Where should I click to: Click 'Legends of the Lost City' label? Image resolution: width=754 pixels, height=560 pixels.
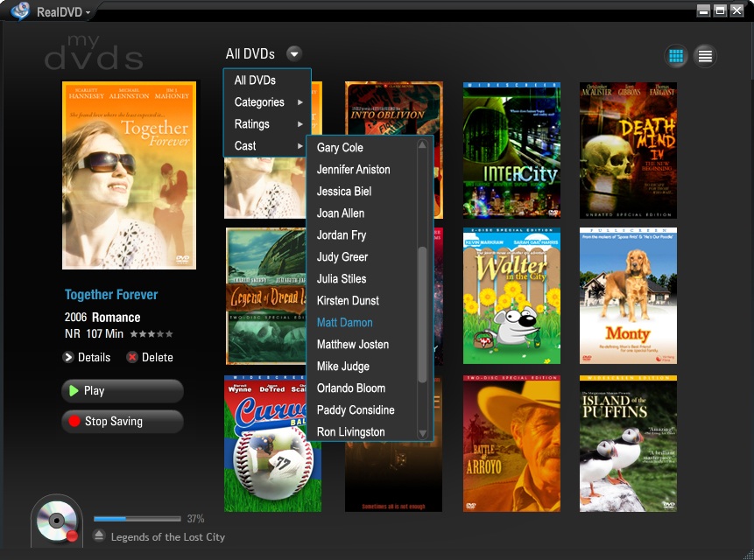[x=168, y=537]
